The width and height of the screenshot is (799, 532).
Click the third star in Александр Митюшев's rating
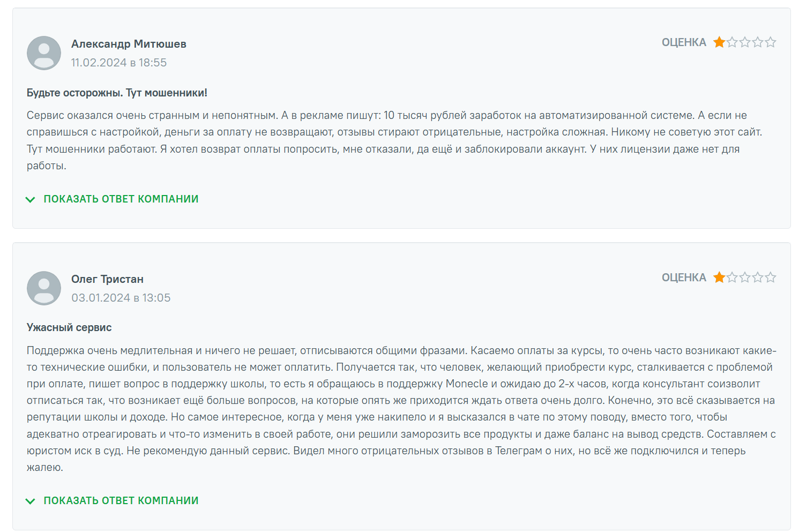point(745,42)
